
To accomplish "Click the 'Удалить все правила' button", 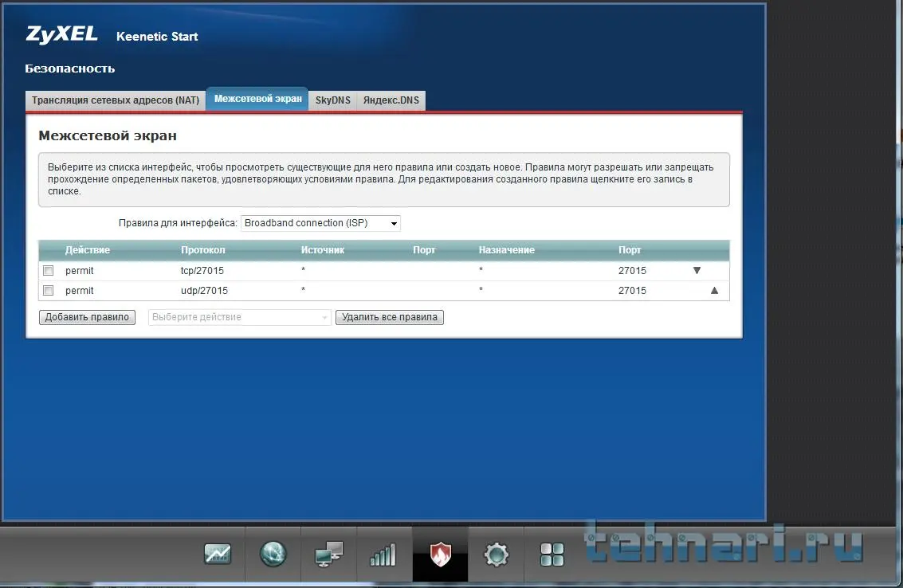I will pos(390,317).
